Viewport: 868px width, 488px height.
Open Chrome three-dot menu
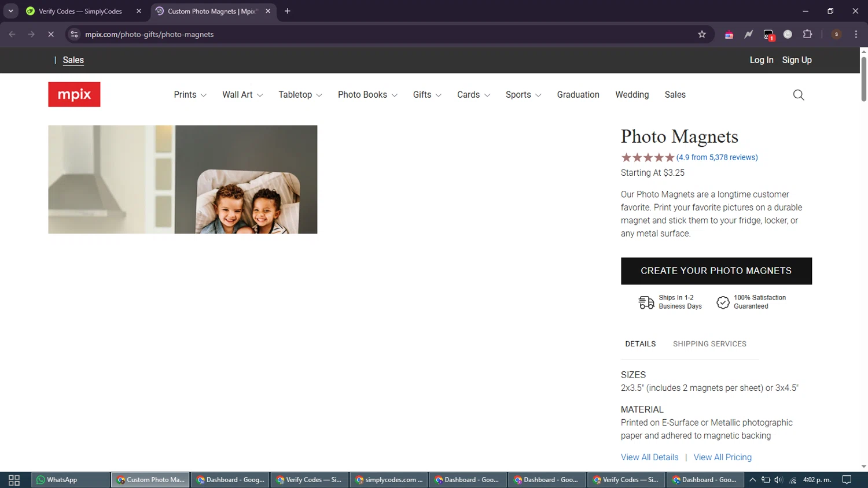(x=856, y=35)
